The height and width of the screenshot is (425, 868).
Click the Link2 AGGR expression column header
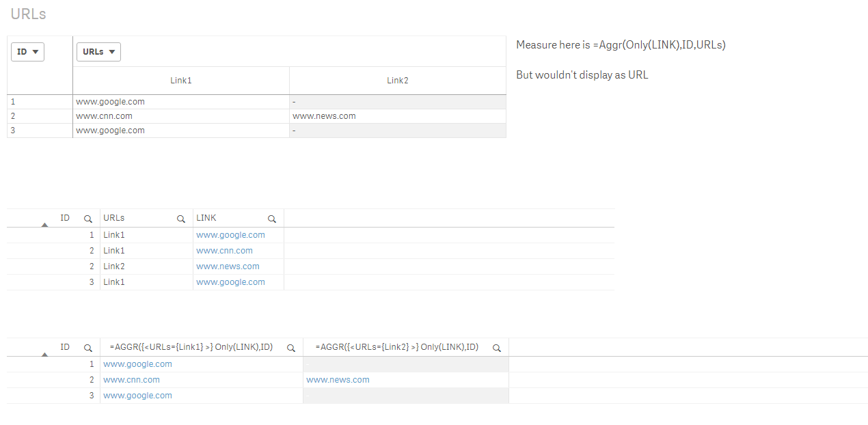[397, 347]
